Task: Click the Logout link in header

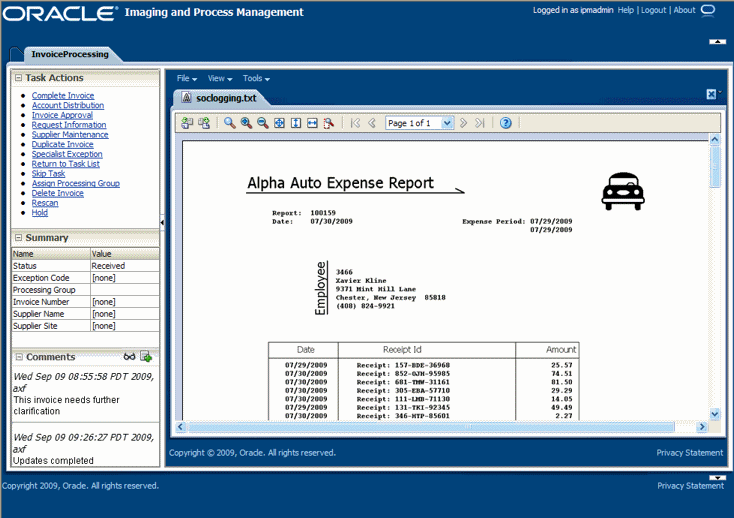Action: pos(653,10)
